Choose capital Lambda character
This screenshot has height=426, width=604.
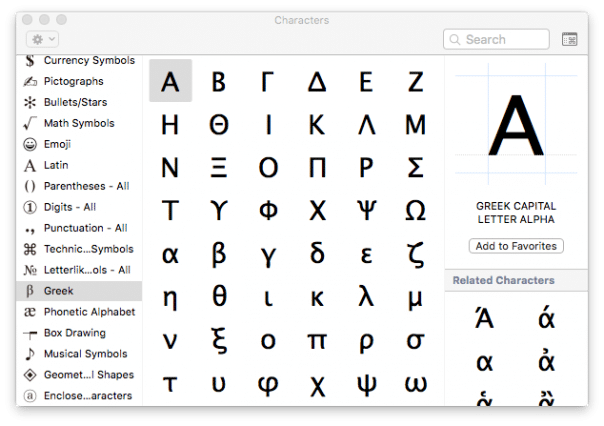tap(366, 124)
